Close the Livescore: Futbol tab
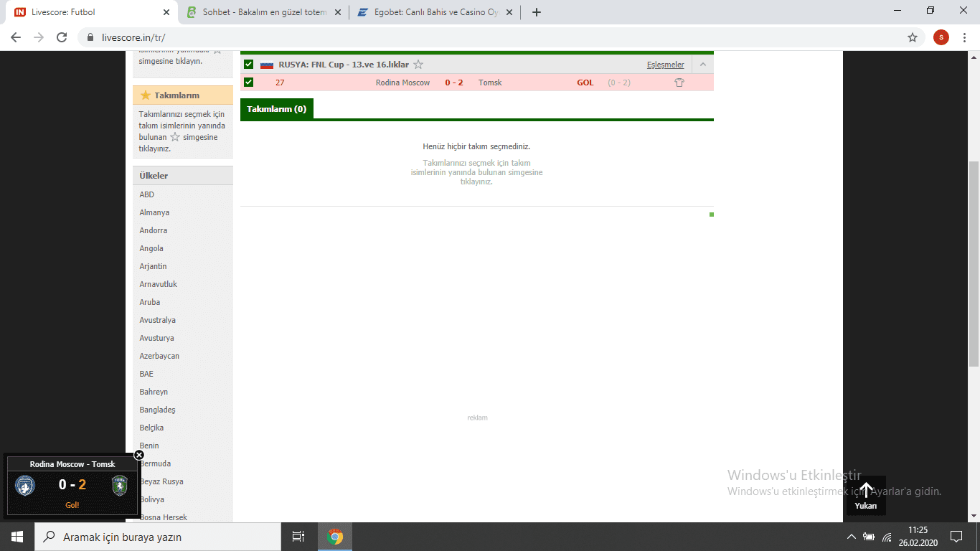 click(166, 12)
